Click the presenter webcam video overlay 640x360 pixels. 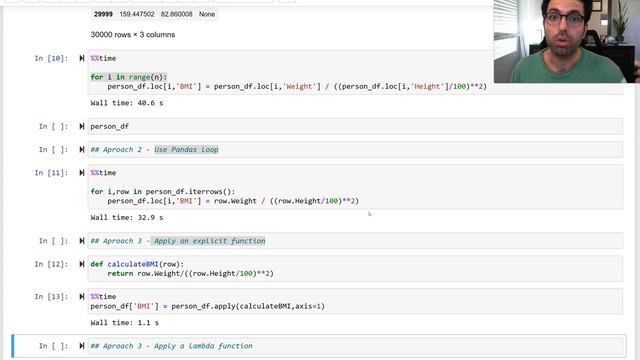point(567,41)
